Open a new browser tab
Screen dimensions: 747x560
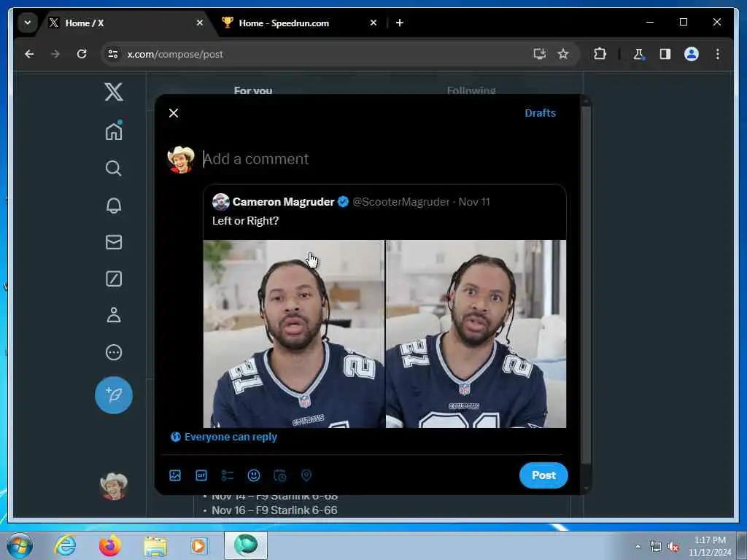(400, 23)
